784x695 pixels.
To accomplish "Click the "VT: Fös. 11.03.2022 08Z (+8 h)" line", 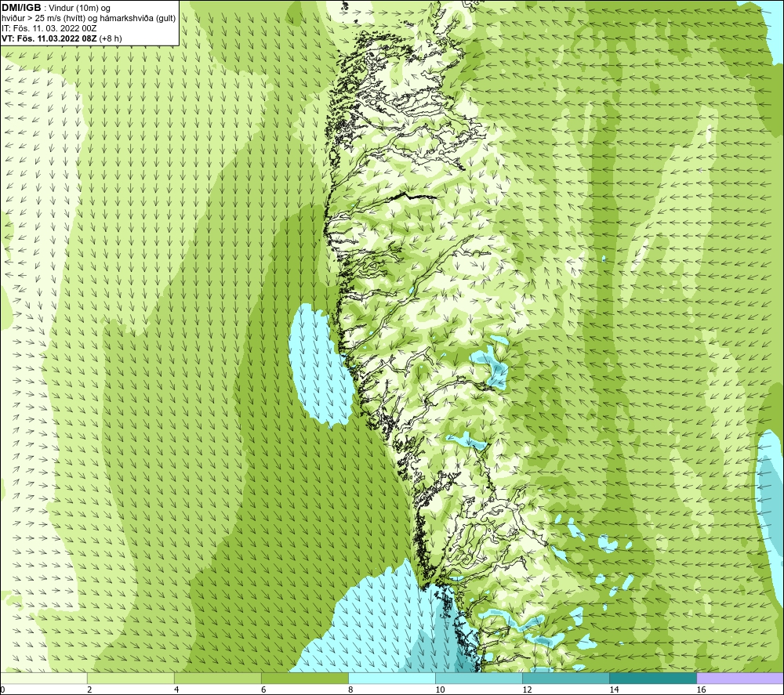I will click(62, 38).
